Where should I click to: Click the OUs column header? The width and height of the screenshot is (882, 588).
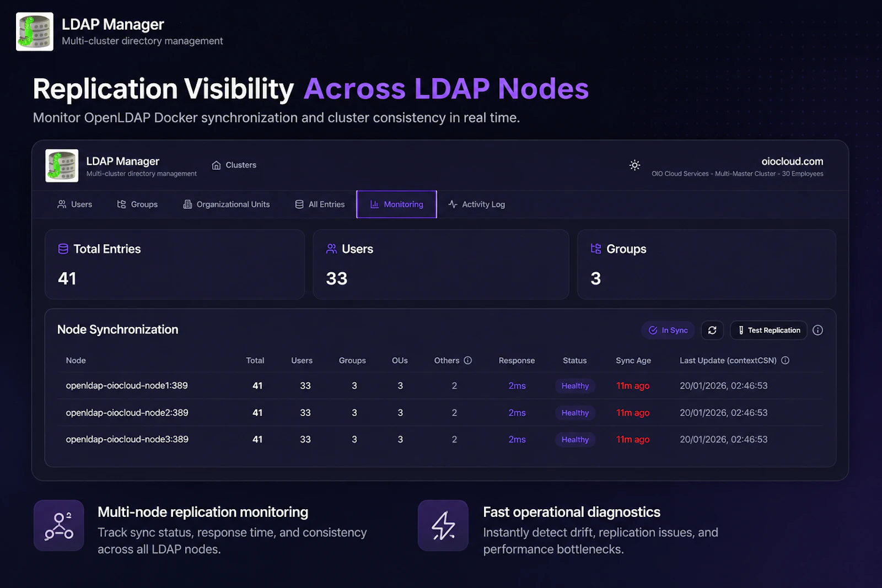click(400, 360)
